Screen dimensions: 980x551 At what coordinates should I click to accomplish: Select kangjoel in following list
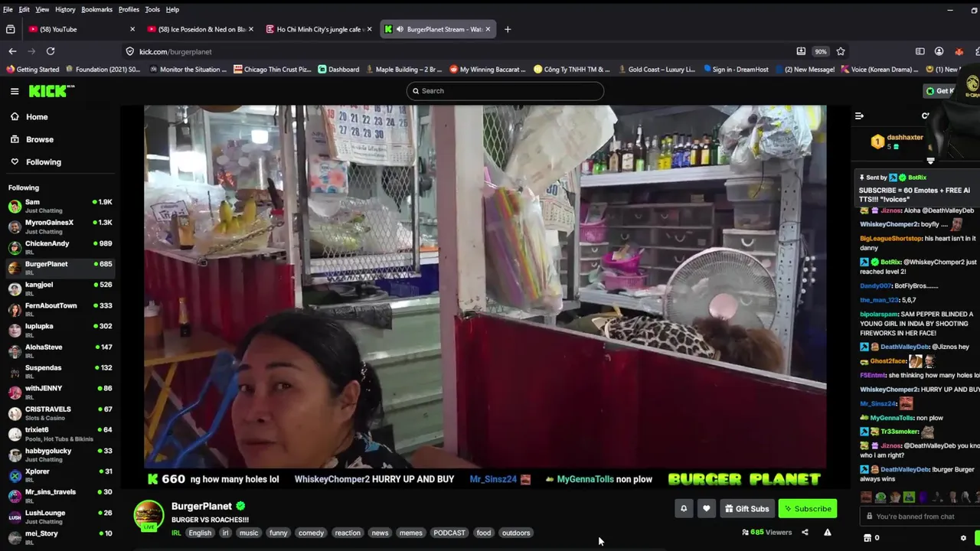click(60, 289)
